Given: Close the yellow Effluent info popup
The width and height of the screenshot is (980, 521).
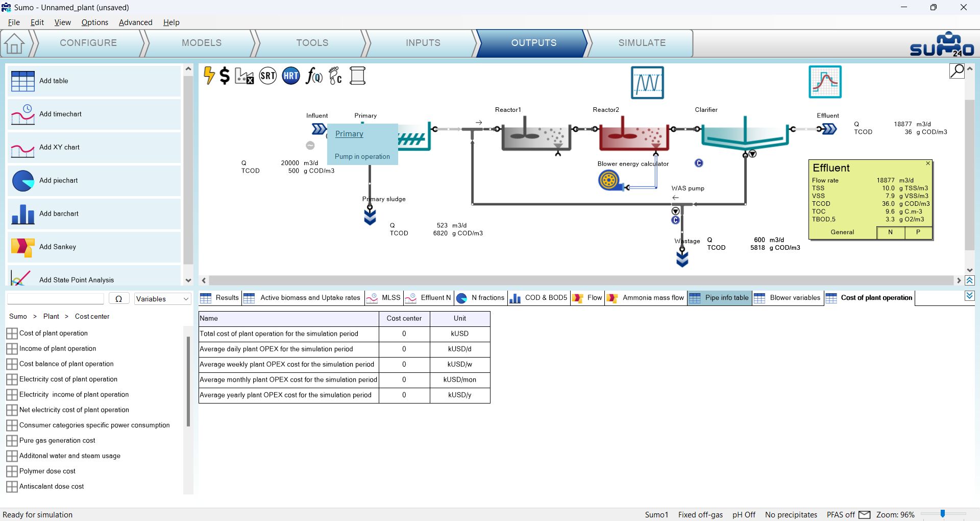Looking at the screenshot, I should [x=928, y=163].
